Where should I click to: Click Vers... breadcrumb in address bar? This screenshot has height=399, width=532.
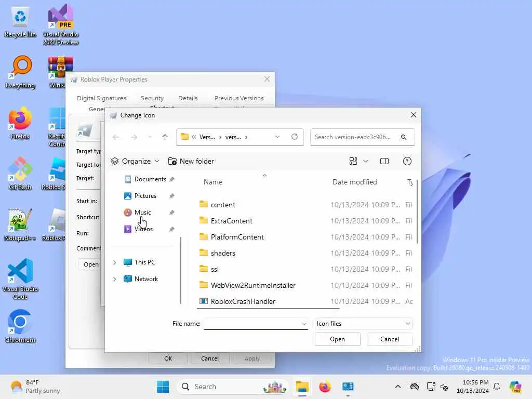207,137
